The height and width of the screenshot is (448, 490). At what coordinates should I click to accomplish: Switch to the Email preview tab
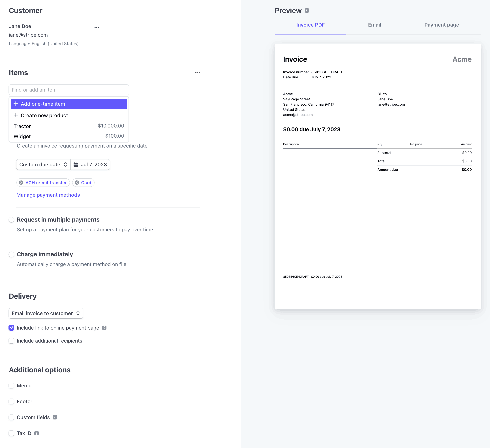(374, 25)
